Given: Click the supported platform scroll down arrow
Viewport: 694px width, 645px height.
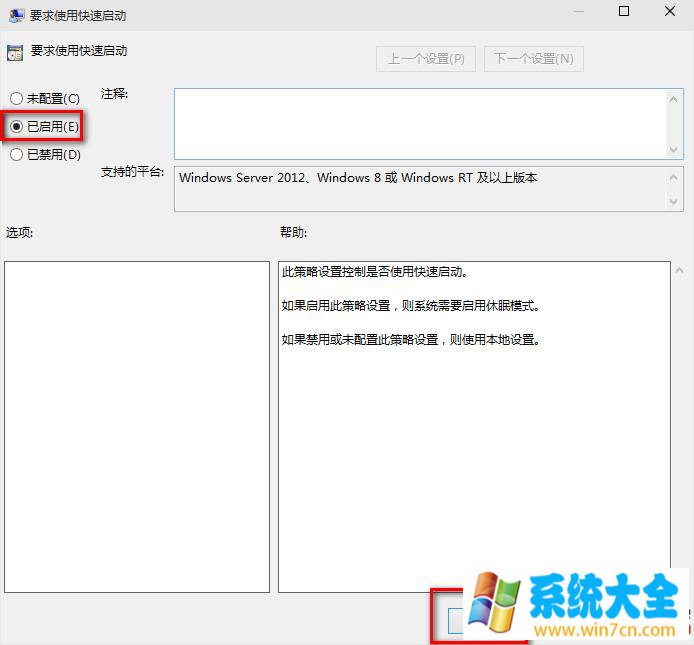Looking at the screenshot, I should click(x=673, y=202).
